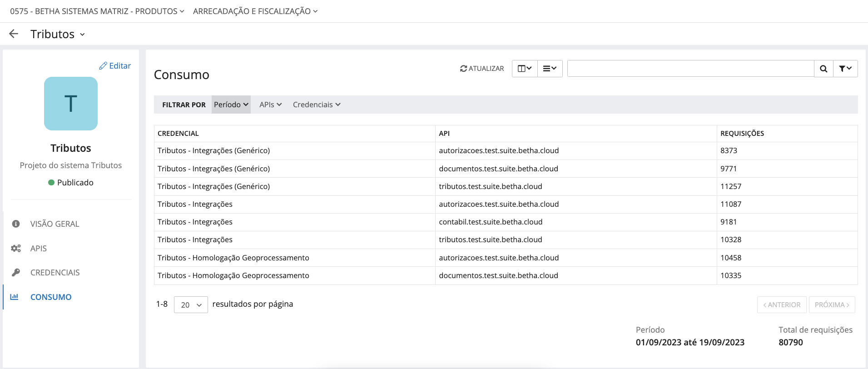
Task: Click the Consumo bar chart icon
Action: [14, 297]
